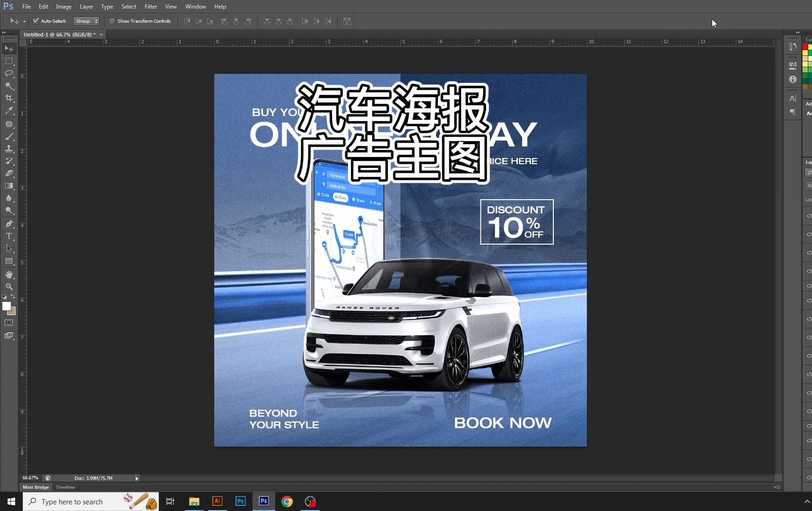812x511 pixels.
Task: Select the Blur tool
Action: click(x=9, y=198)
